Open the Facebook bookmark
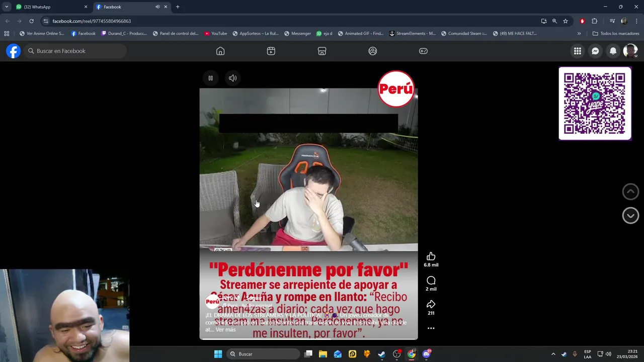 point(83,34)
